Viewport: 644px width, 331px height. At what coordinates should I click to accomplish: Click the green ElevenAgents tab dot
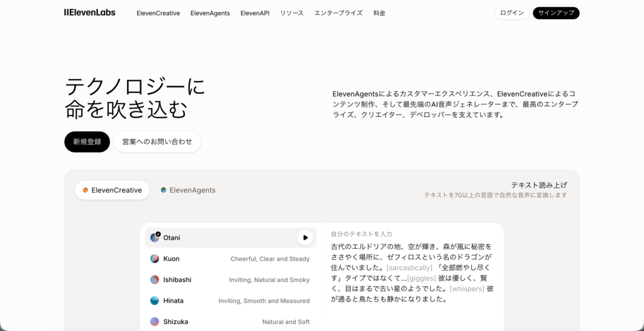pos(164,190)
